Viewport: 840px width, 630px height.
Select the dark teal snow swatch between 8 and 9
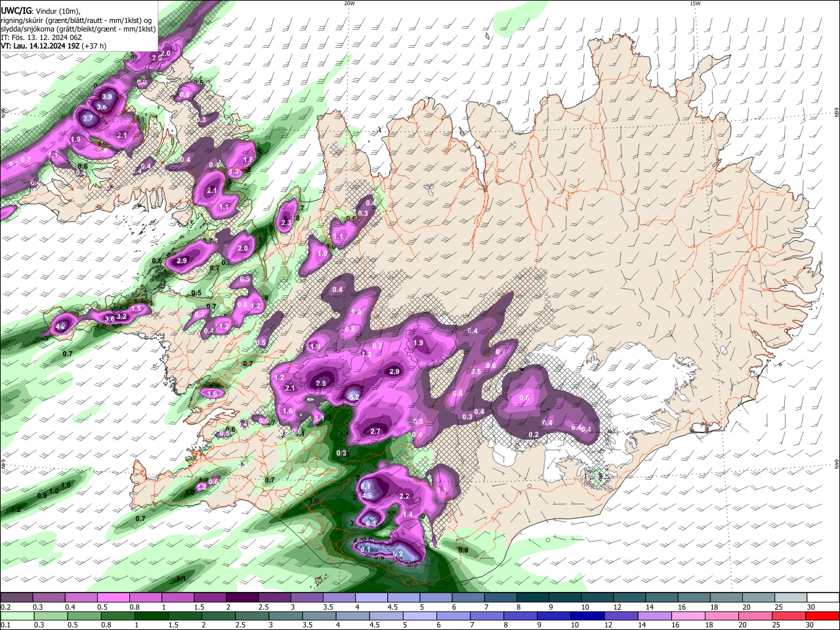click(532, 598)
